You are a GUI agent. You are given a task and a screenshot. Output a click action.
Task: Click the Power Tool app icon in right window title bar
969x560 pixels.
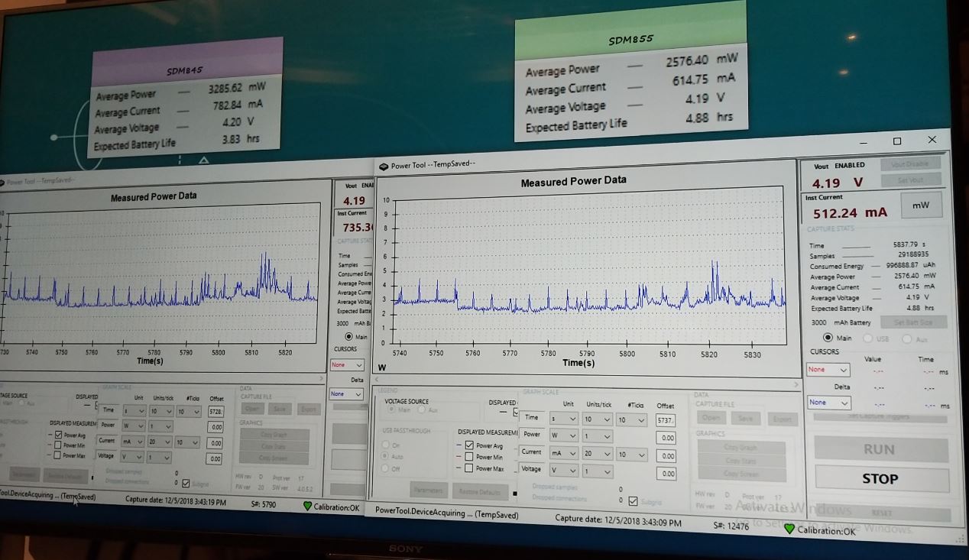pyautogui.click(x=383, y=166)
